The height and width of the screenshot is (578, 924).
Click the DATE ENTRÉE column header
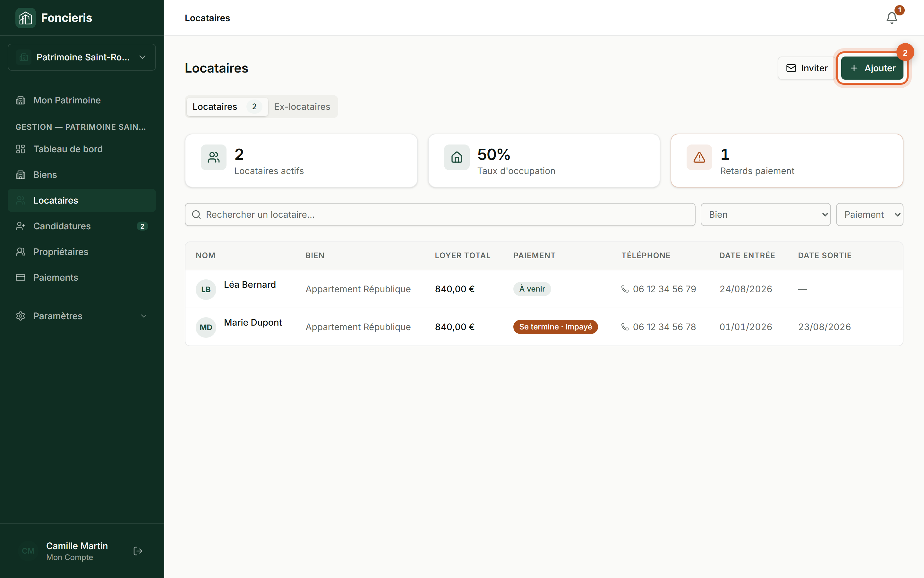click(x=747, y=255)
